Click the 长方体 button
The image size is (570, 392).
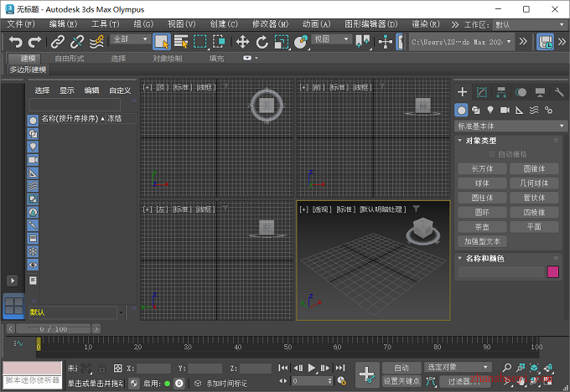[x=482, y=168]
